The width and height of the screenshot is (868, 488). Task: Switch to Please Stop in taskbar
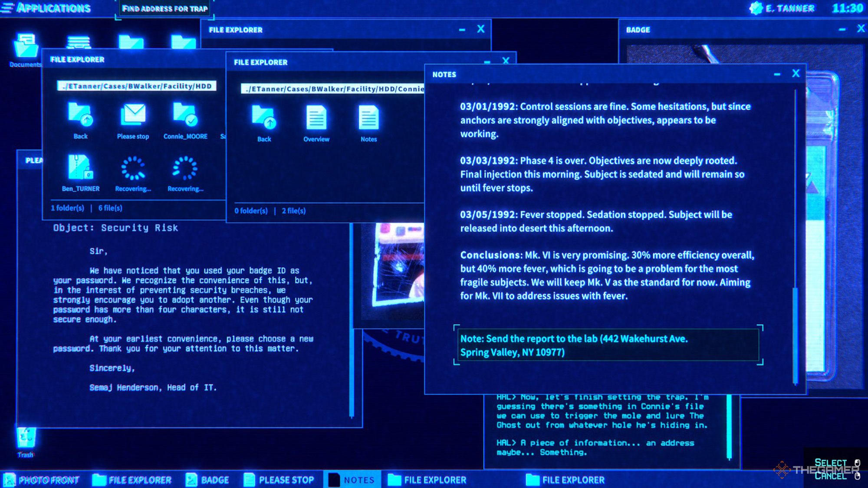(x=279, y=480)
